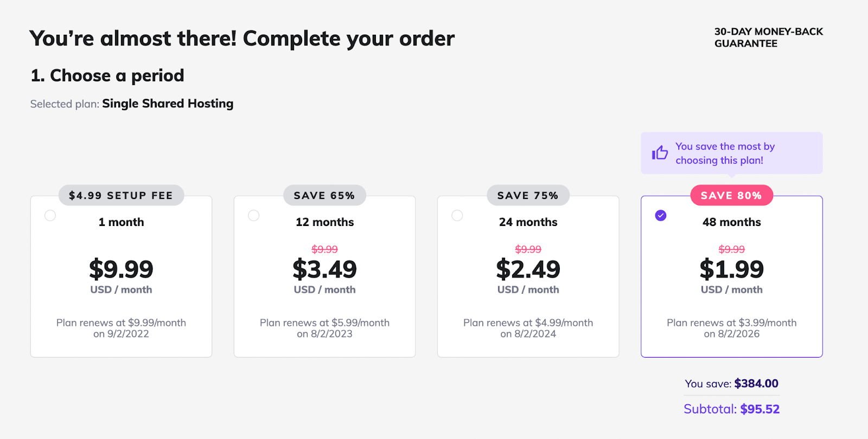Select the 1 month plan radio button
868x439 pixels.
pos(50,215)
